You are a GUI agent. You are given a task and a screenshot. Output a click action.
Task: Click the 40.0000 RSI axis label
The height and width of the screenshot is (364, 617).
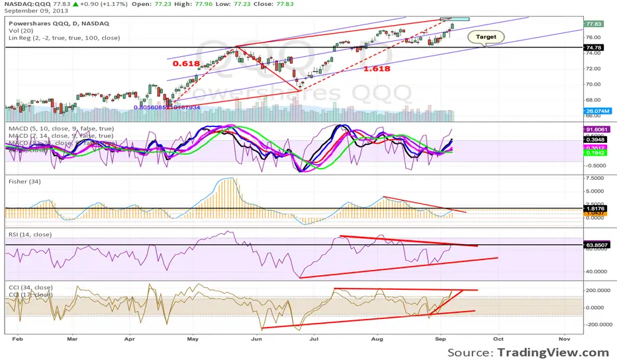[x=596, y=271]
